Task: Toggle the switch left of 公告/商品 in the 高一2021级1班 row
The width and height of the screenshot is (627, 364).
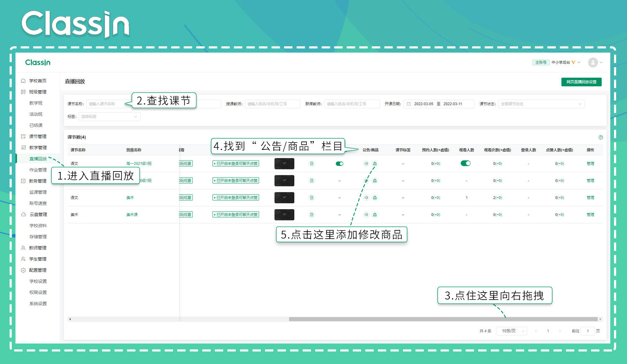Action: [x=339, y=164]
